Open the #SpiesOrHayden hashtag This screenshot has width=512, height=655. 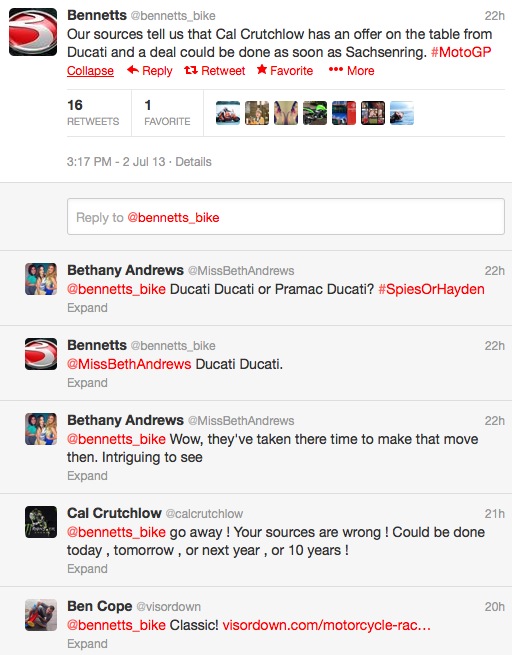431,289
